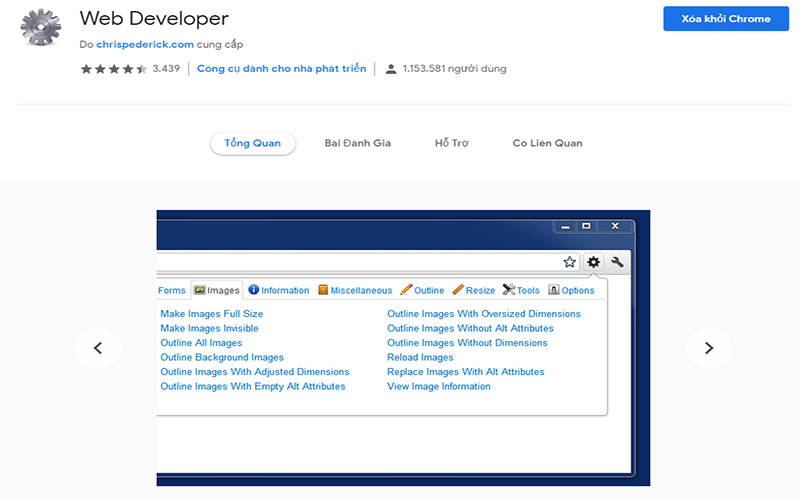The image size is (800, 500).
Task: Open the Tools tab in extension popup
Action: 521,290
